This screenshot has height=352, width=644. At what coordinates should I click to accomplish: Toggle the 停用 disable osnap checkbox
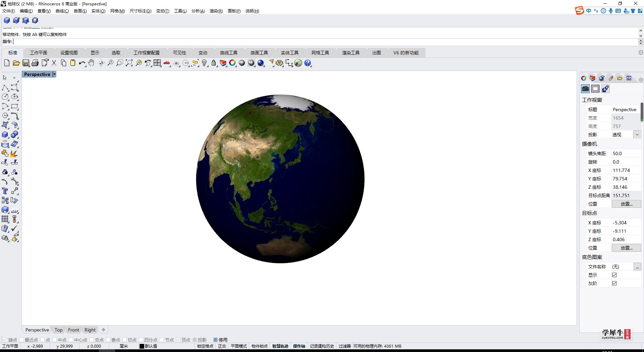(216, 340)
